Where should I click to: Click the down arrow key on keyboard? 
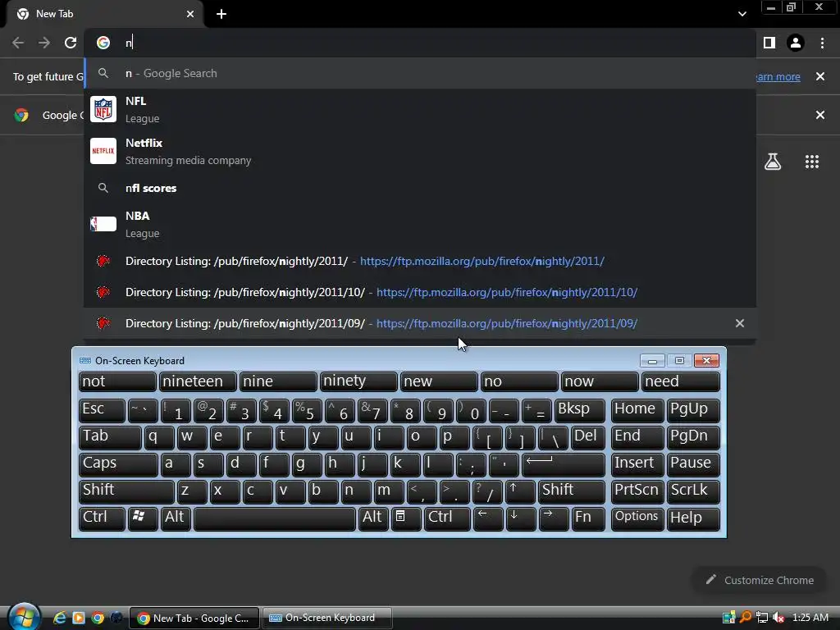tap(520, 518)
